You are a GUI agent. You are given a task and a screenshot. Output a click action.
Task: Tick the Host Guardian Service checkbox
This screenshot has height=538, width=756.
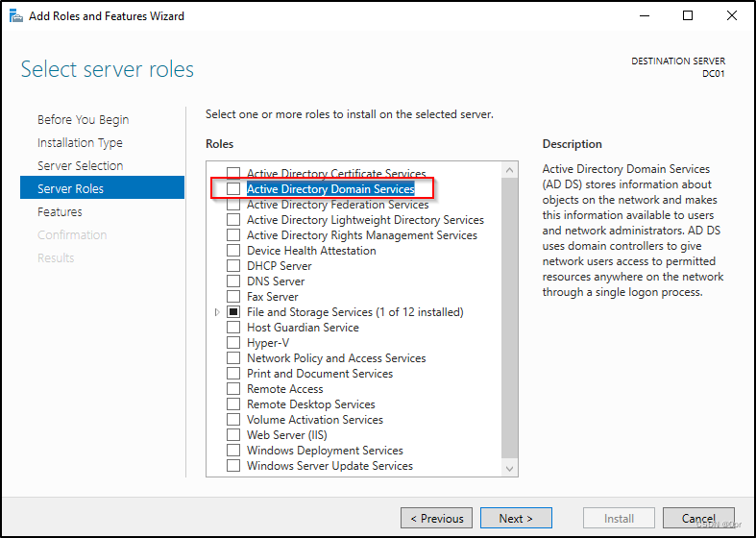pyautogui.click(x=233, y=328)
